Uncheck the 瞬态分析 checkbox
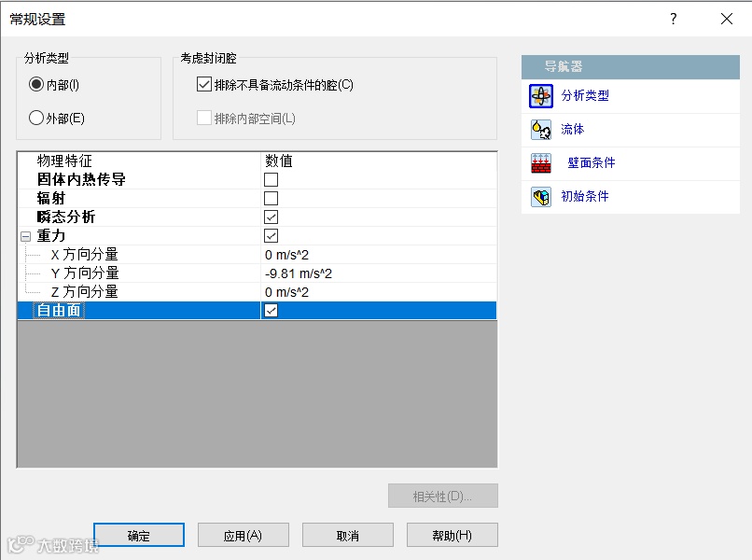This screenshot has width=752, height=560. (271, 217)
